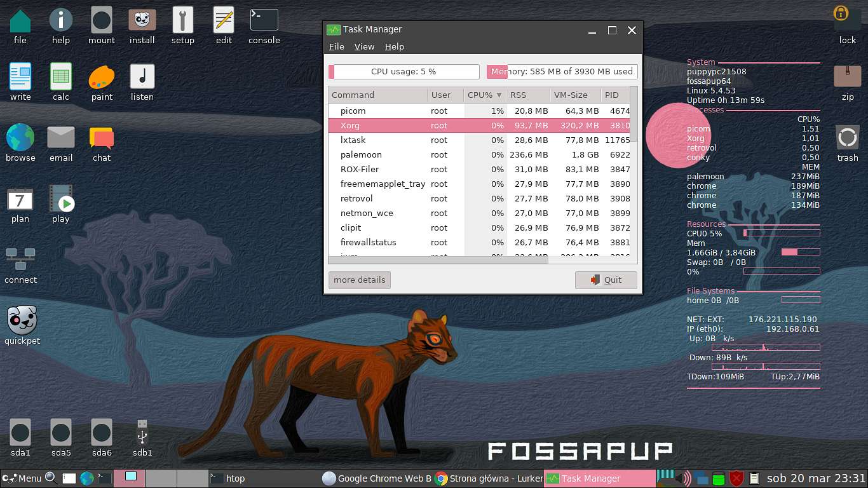Open the Help menu in Task Manager
This screenshot has width=868, height=488.
pos(395,46)
